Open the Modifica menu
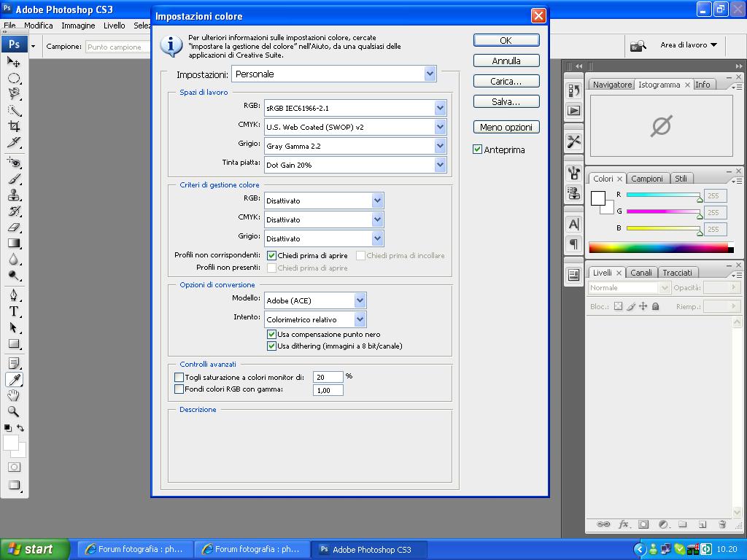 (x=39, y=26)
